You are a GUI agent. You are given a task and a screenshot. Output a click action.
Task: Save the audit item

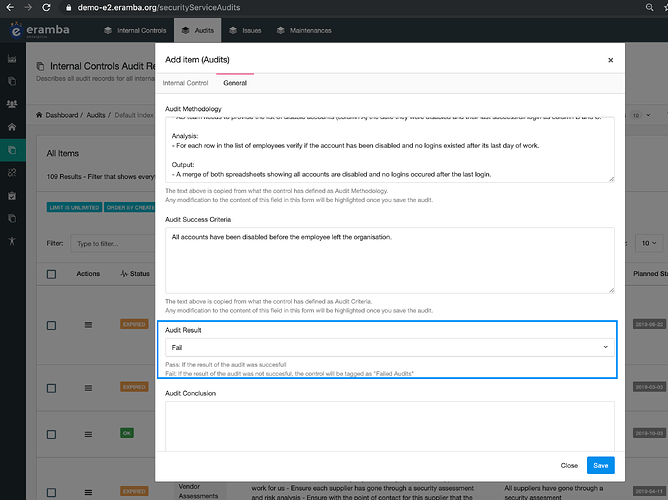601,466
